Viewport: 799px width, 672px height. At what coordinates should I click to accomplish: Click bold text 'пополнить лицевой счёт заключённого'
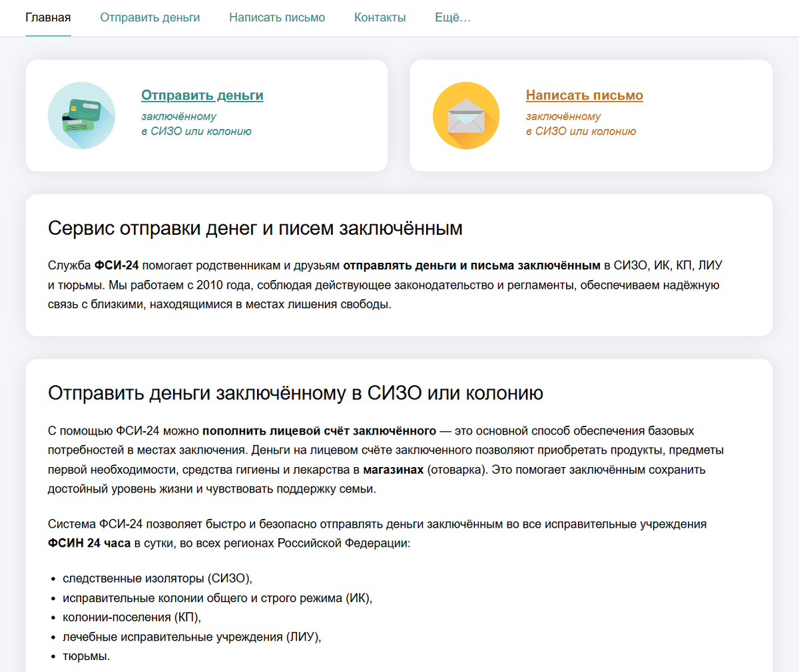(x=320, y=430)
